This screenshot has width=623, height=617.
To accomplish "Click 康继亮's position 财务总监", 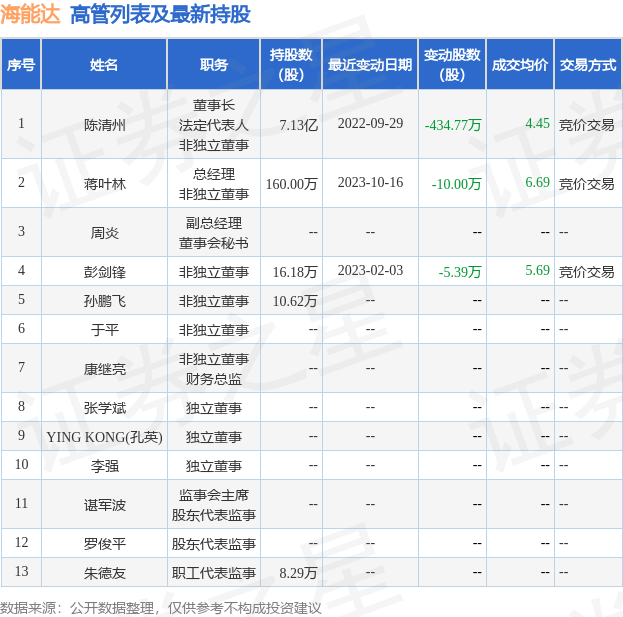I will click(214, 379).
